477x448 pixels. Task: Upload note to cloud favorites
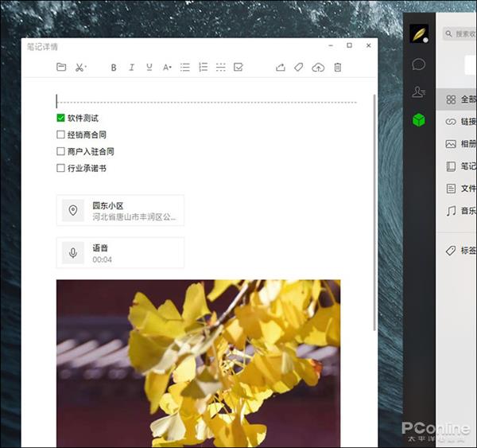tap(318, 68)
